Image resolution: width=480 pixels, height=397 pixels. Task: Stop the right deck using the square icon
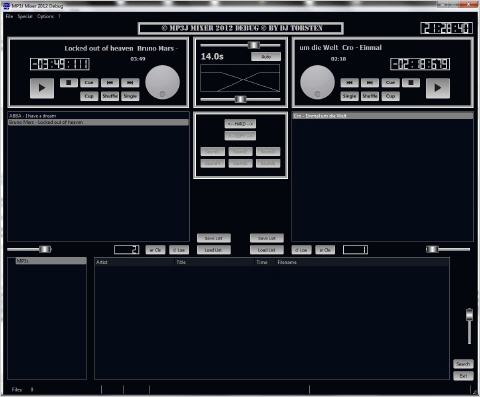coord(411,82)
